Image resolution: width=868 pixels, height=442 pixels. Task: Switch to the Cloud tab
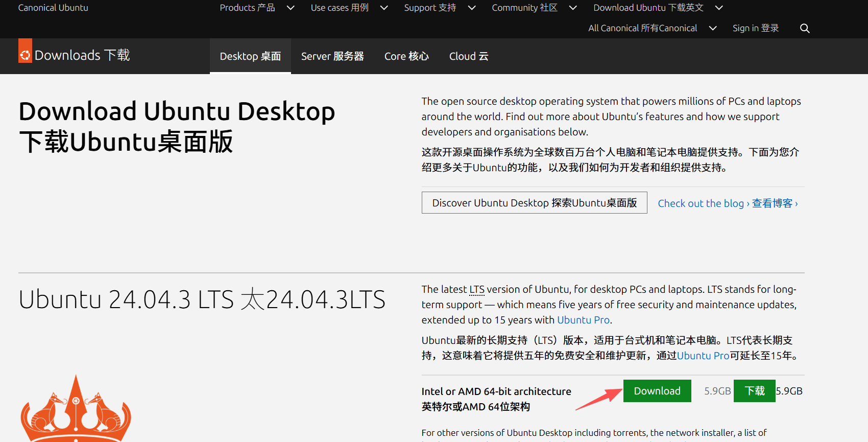tap(469, 56)
